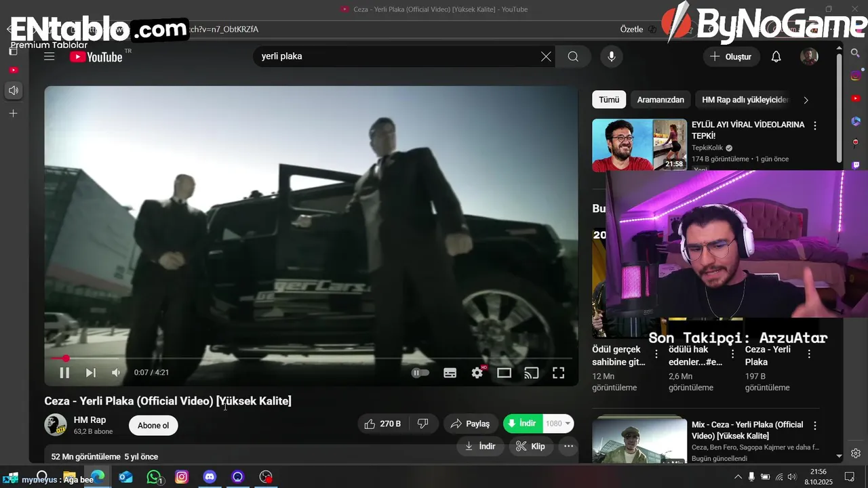Image resolution: width=868 pixels, height=488 pixels.
Task: Open the notifications bell
Action: click(776, 56)
